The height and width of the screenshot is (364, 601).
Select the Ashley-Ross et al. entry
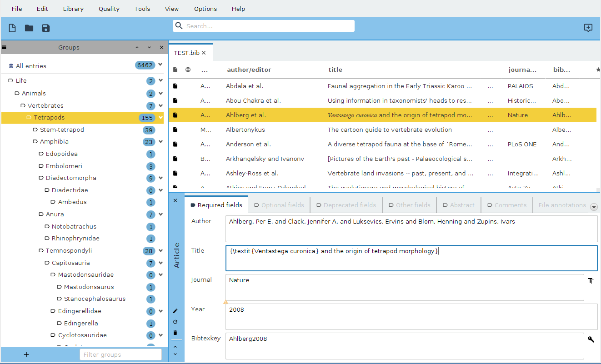(x=382, y=173)
